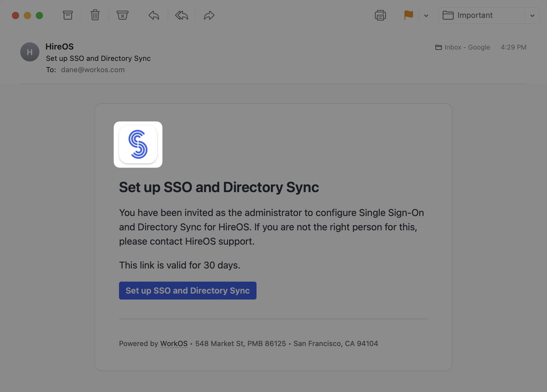
Task: Toggle the orange flag on message
Action: (x=408, y=15)
